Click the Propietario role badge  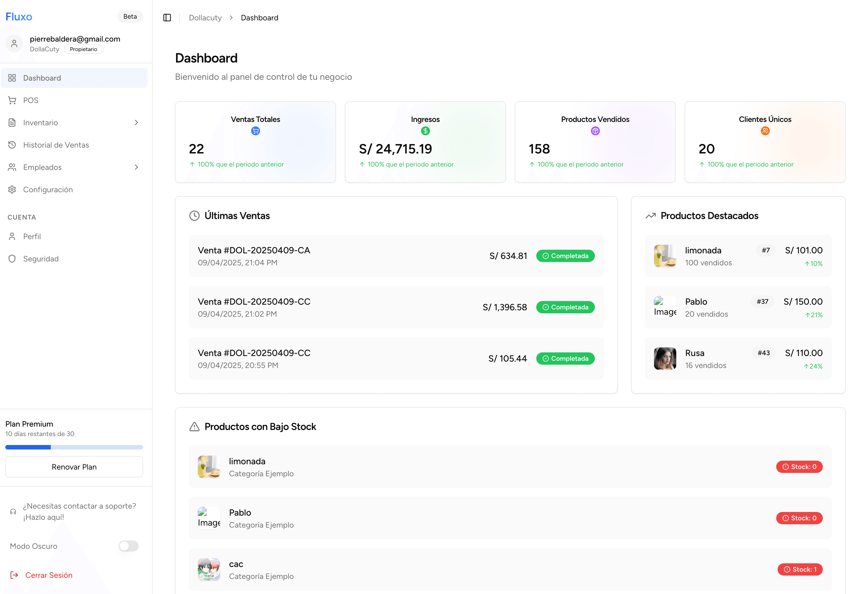coord(84,49)
